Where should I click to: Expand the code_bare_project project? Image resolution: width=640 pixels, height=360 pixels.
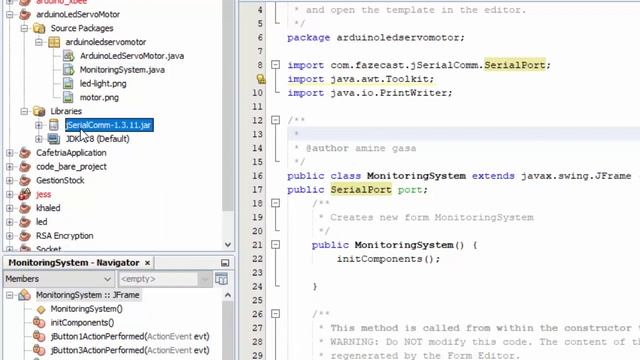tap(9, 167)
